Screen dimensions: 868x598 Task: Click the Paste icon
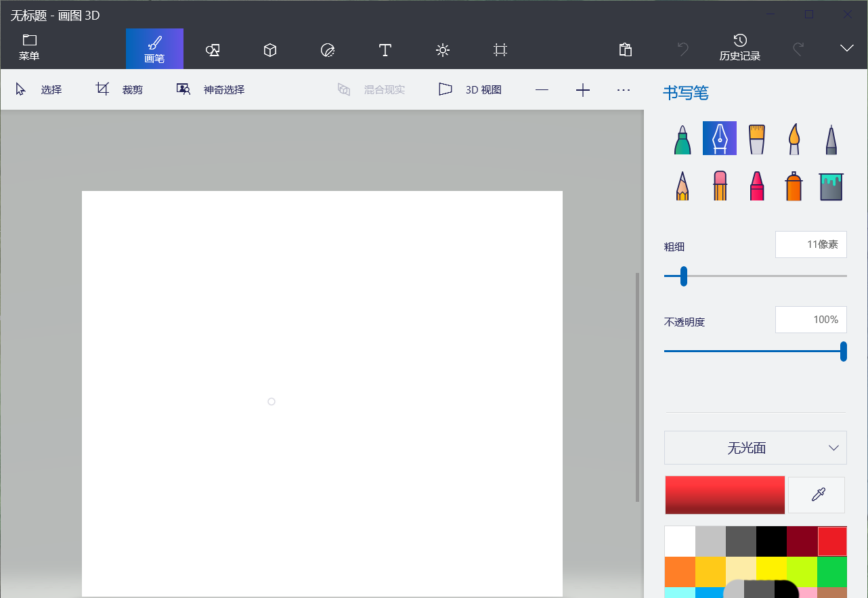pos(626,49)
